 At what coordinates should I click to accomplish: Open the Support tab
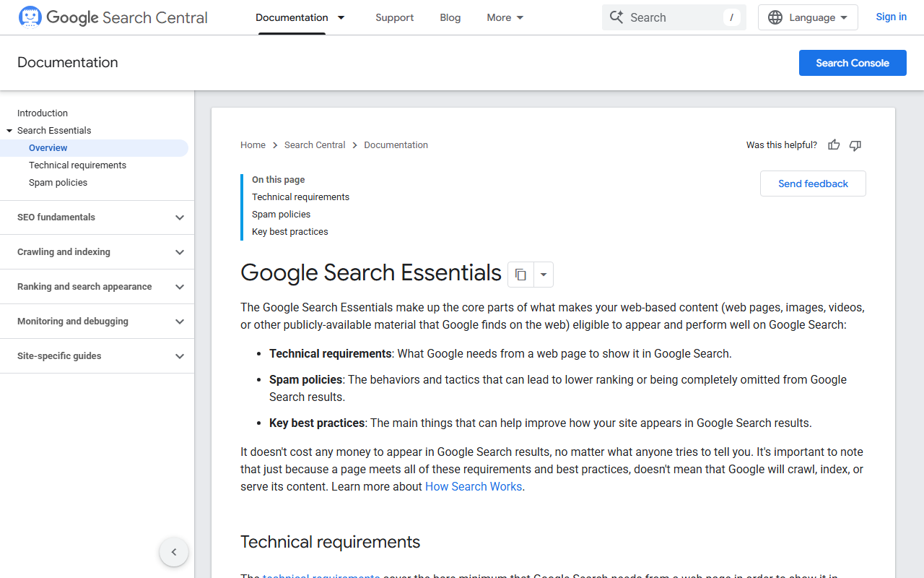click(395, 17)
